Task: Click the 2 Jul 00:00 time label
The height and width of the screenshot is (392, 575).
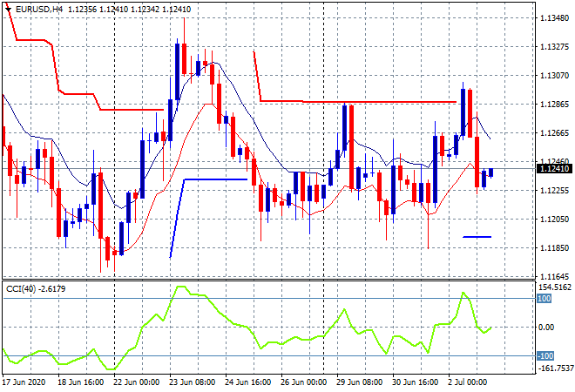Action: [468, 382]
